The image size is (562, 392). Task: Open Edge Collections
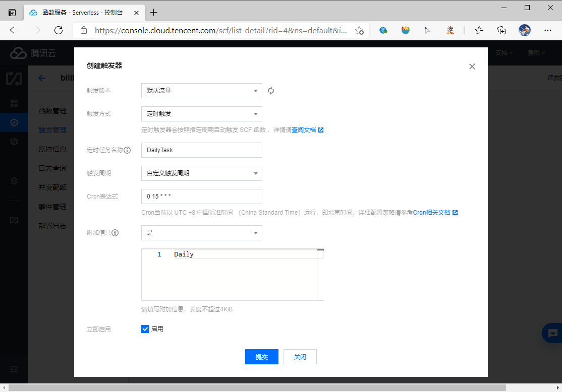pyautogui.click(x=501, y=30)
